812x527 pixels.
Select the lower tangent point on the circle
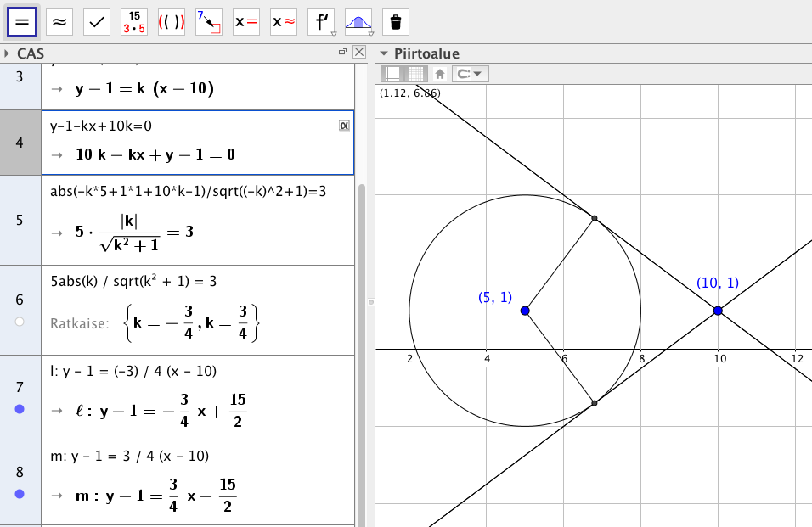pos(595,403)
